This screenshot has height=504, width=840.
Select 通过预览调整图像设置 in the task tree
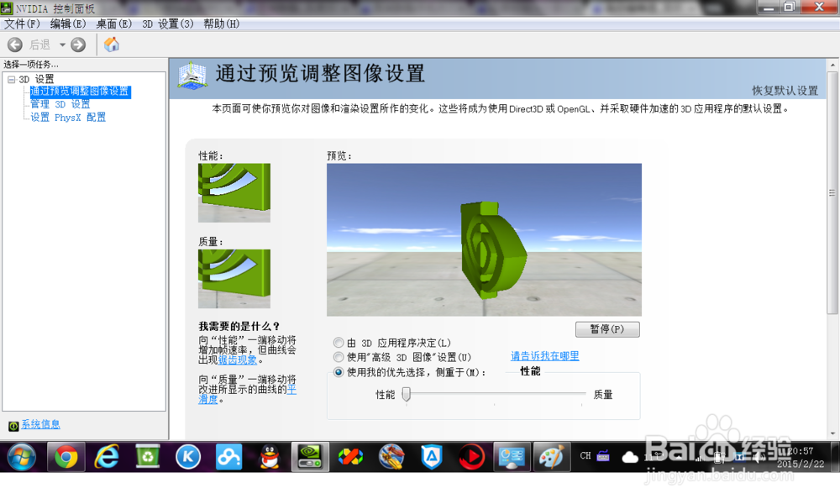click(80, 92)
